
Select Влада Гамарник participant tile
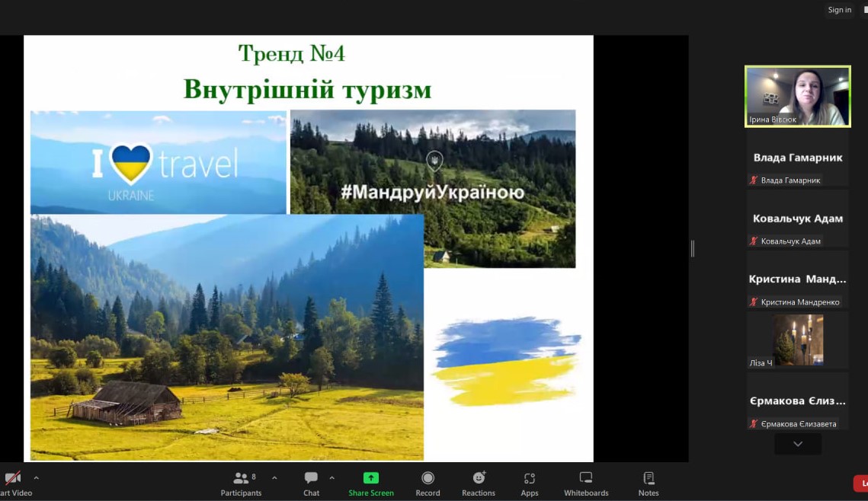797,158
